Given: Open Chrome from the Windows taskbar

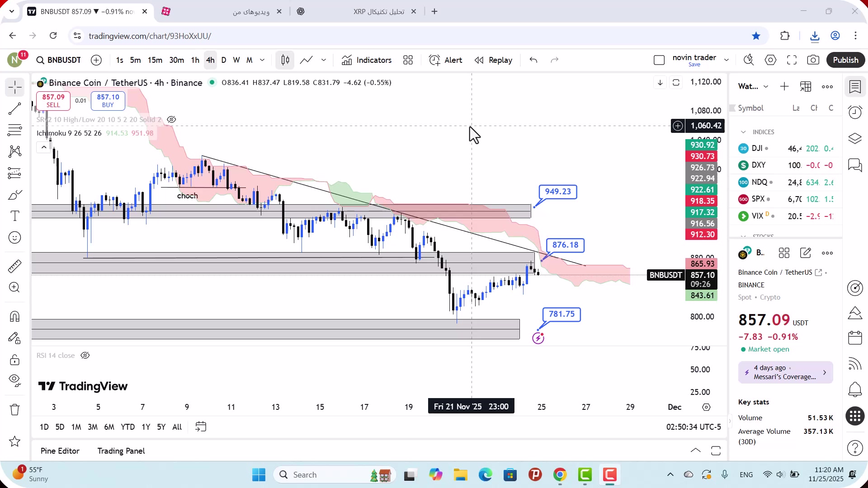Looking at the screenshot, I should tap(560, 475).
